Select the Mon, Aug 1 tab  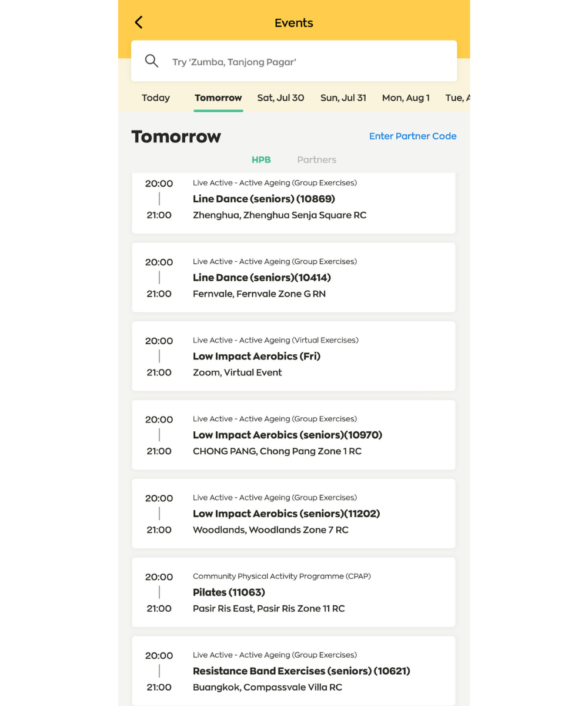click(406, 98)
